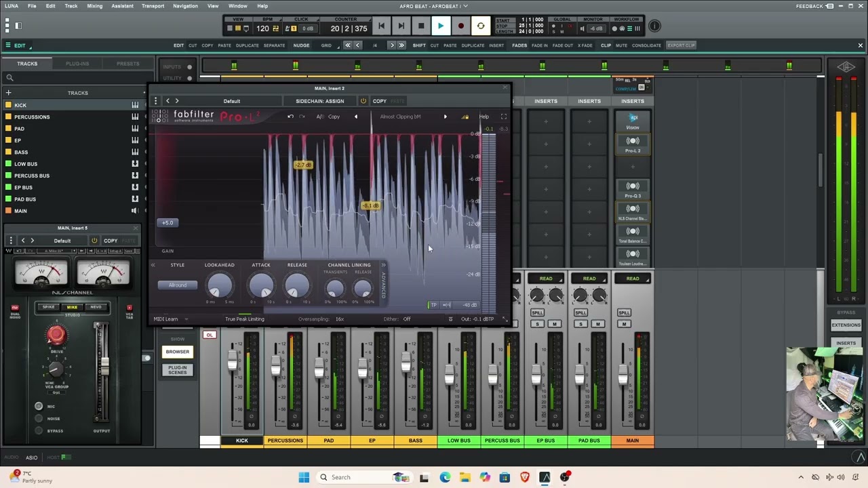This screenshot has height=488, width=868.
Task: Open the MIDI Learn dropdown
Action: (171, 319)
